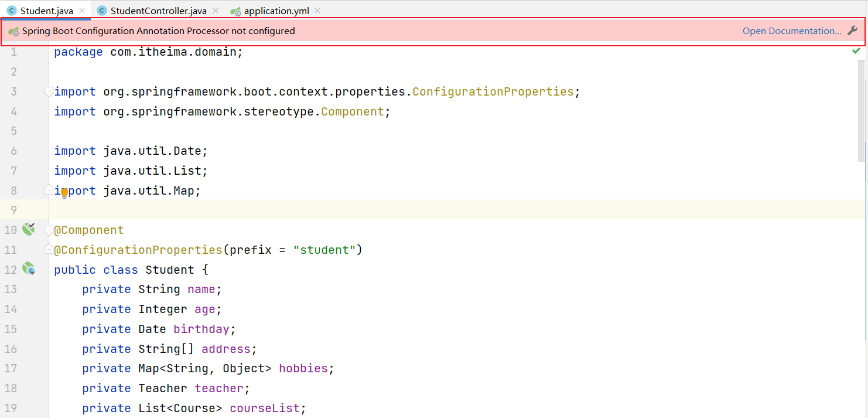Click the Spring leaf icon in the notification banner

tap(13, 31)
